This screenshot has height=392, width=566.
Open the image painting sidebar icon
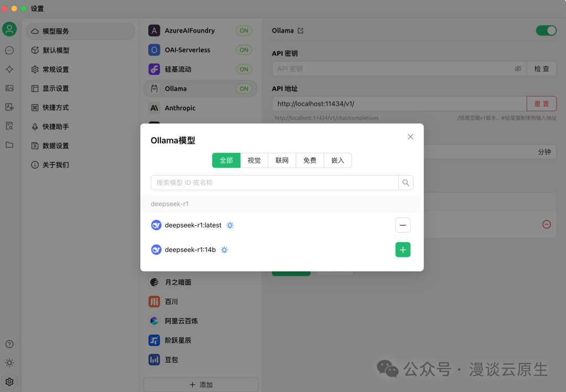click(9, 88)
